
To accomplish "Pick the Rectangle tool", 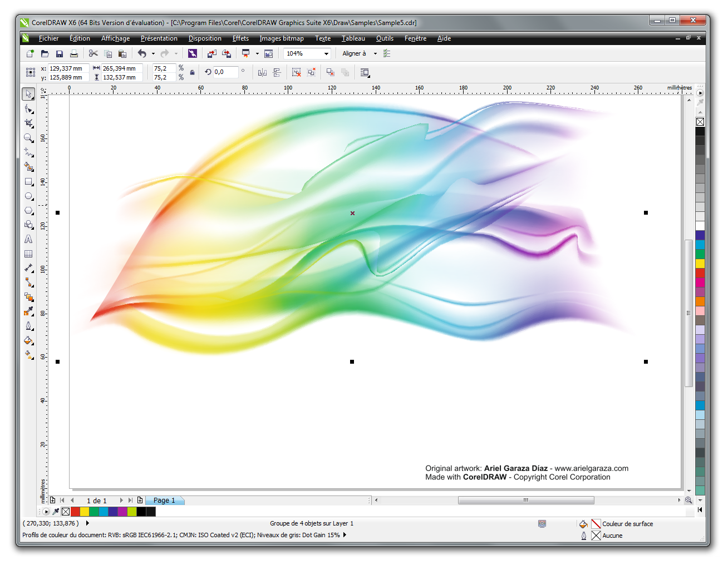I will [28, 181].
